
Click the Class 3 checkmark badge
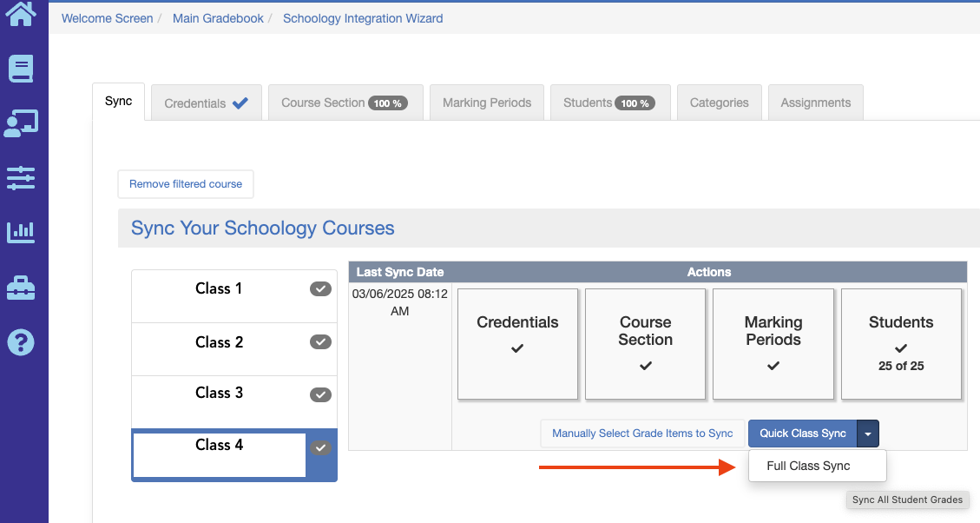(321, 394)
